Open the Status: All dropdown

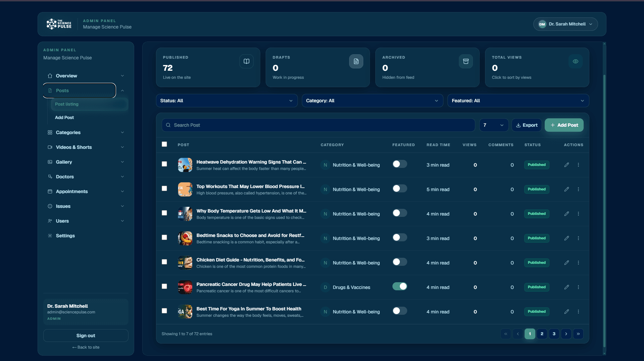coord(227,101)
